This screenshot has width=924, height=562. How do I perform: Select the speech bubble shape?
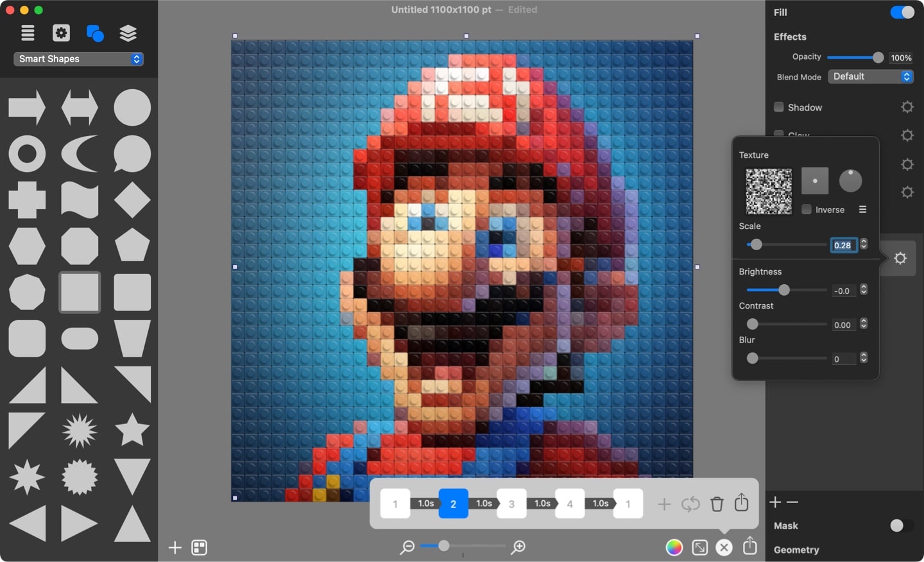pyautogui.click(x=132, y=154)
